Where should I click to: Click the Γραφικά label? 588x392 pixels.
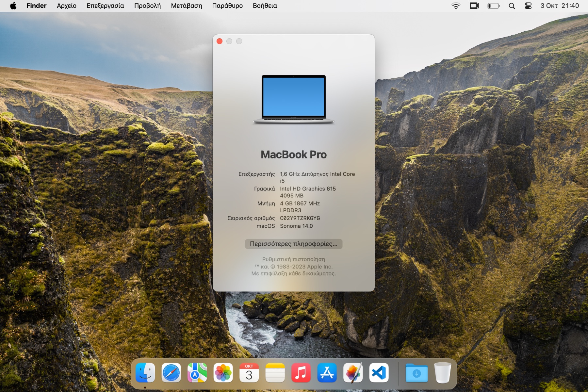click(x=265, y=189)
